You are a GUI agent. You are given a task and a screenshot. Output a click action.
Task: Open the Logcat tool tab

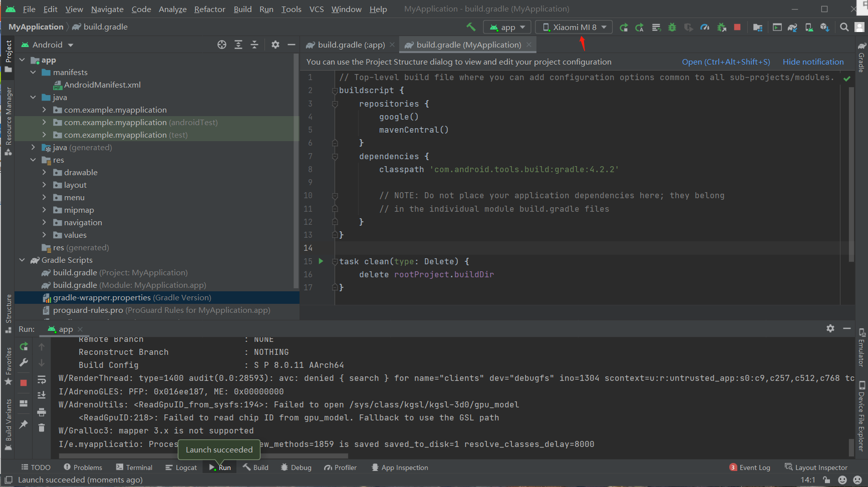(x=181, y=467)
